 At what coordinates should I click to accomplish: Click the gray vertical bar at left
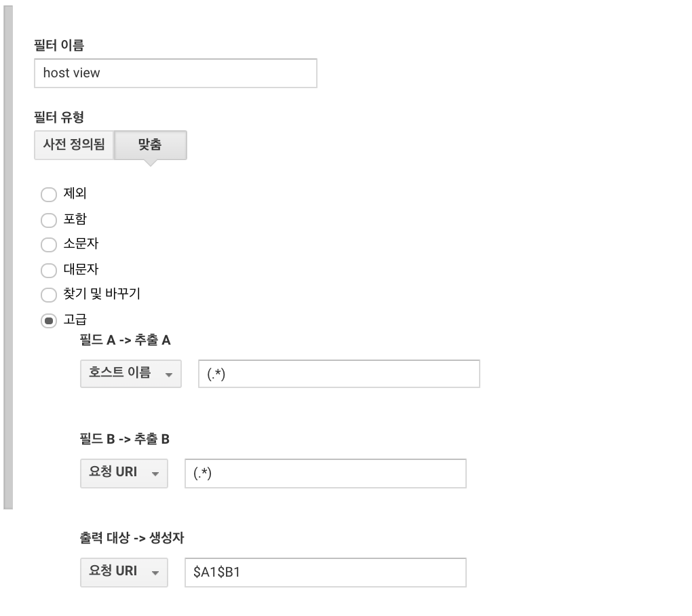point(8,257)
